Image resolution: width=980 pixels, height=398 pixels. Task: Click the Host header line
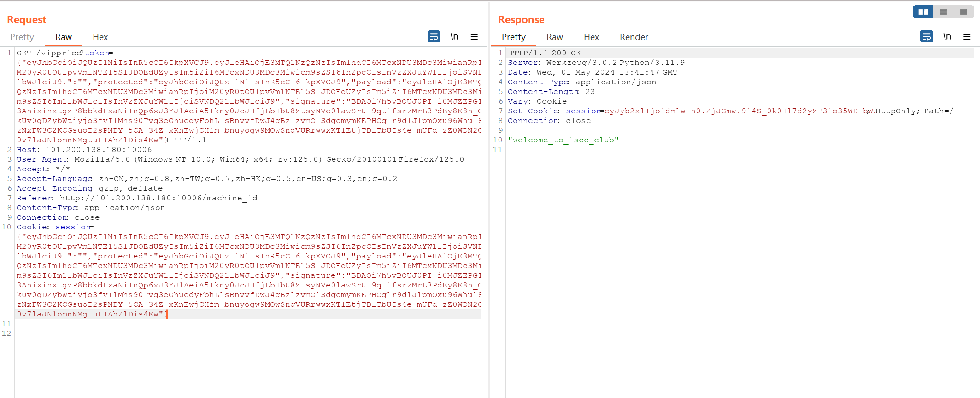tap(84, 150)
